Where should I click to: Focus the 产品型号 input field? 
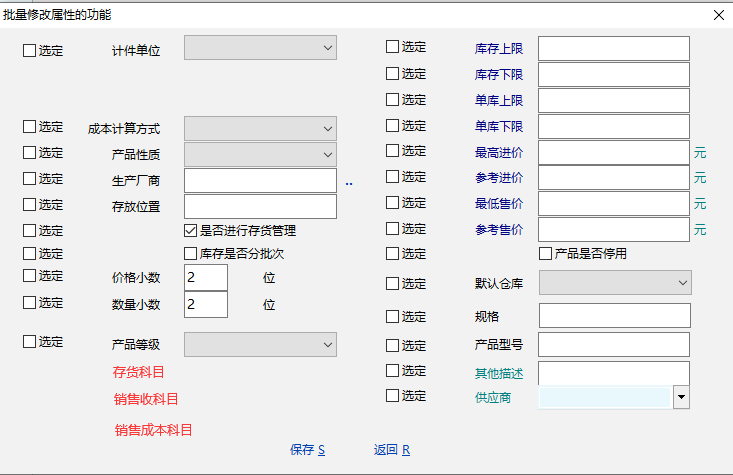tap(613, 345)
